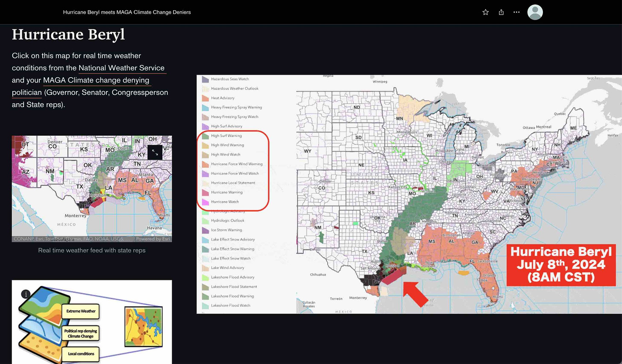Click Hurricane Force Wind Warning legend row
This screenshot has width=622, height=364.
click(232, 164)
